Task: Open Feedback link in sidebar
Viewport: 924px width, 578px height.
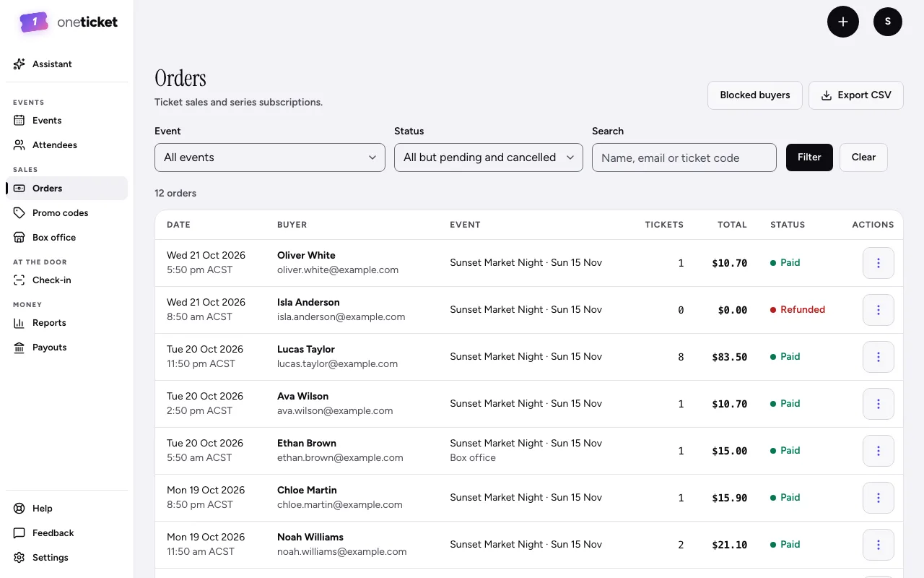Action: point(66,533)
